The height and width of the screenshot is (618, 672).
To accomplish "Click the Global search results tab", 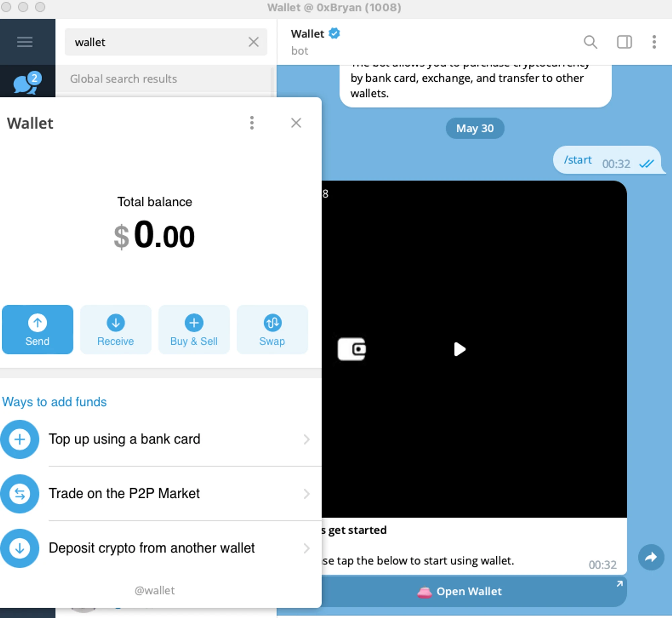I will pyautogui.click(x=124, y=78).
